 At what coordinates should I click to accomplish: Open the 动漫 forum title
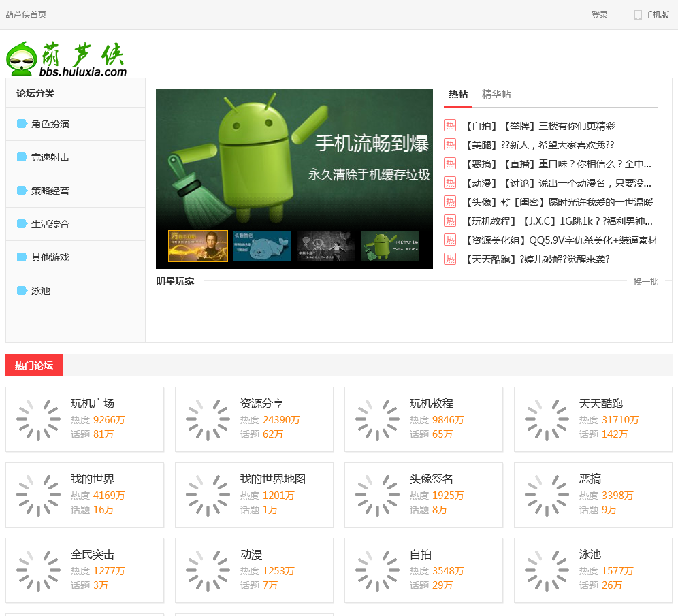click(251, 555)
